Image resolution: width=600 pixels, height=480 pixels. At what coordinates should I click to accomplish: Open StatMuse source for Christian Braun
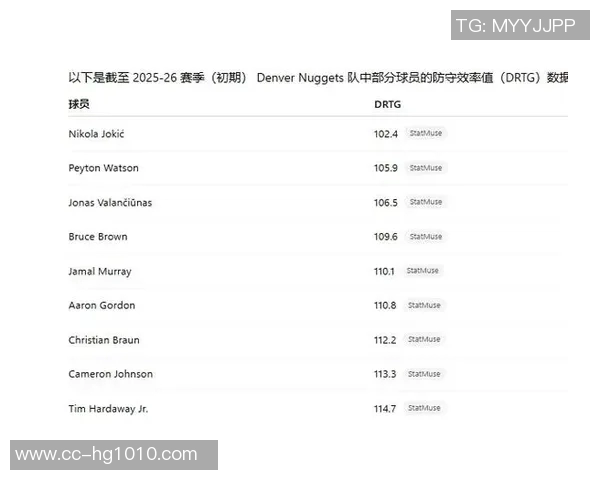point(424,340)
